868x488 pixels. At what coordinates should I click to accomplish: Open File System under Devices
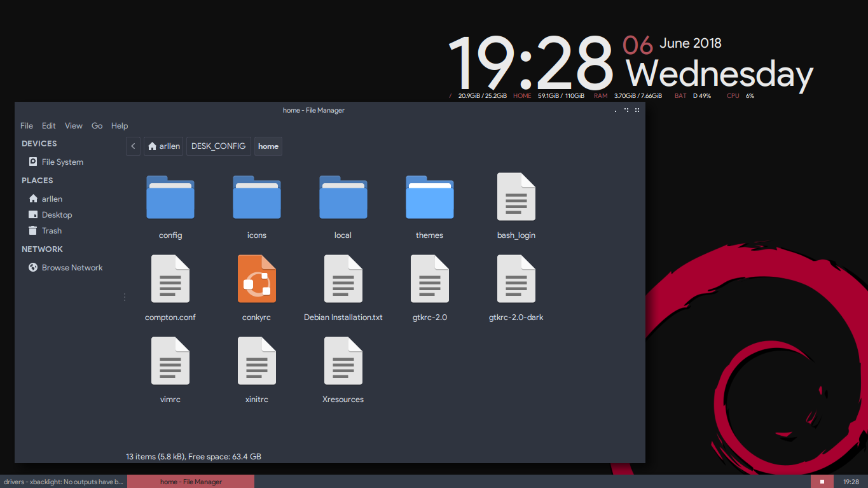tap(61, 162)
